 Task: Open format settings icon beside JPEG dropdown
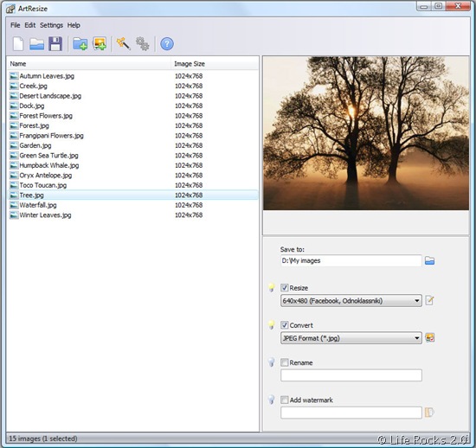[429, 338]
